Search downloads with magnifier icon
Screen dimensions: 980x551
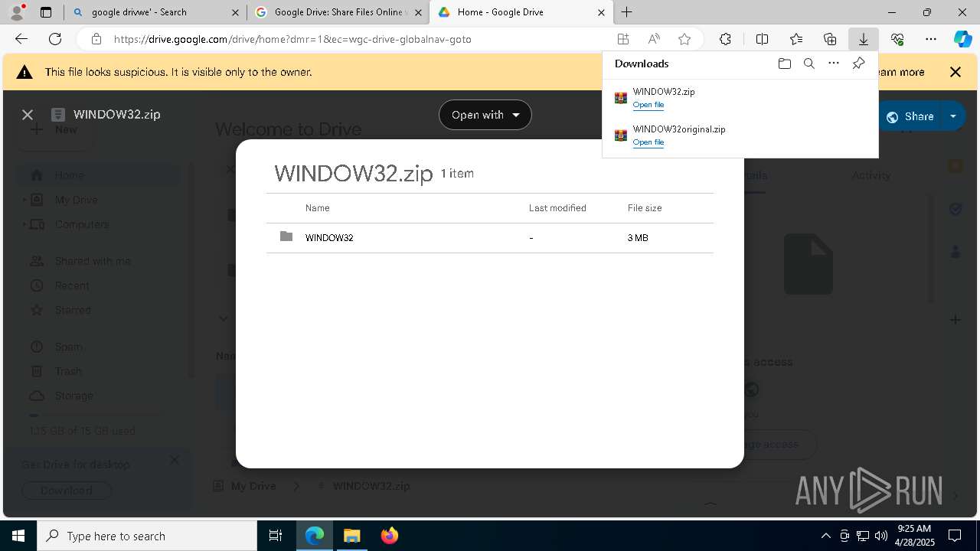808,64
